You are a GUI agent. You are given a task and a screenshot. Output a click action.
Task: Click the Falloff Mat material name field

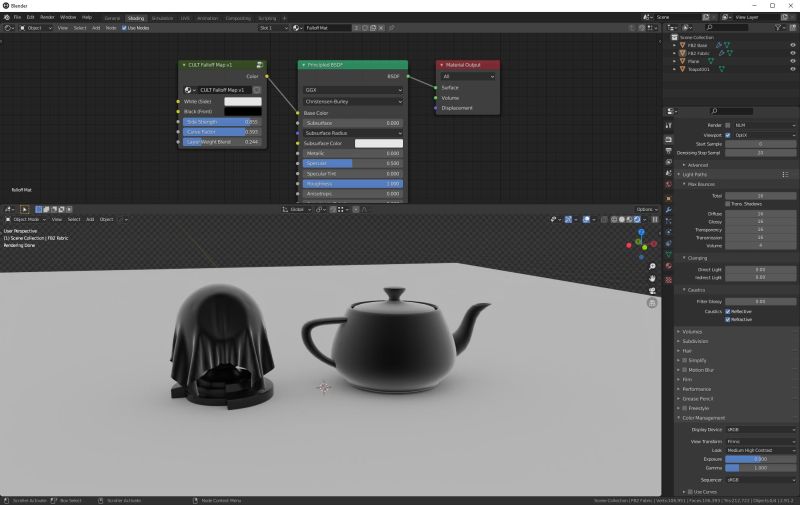pos(328,28)
